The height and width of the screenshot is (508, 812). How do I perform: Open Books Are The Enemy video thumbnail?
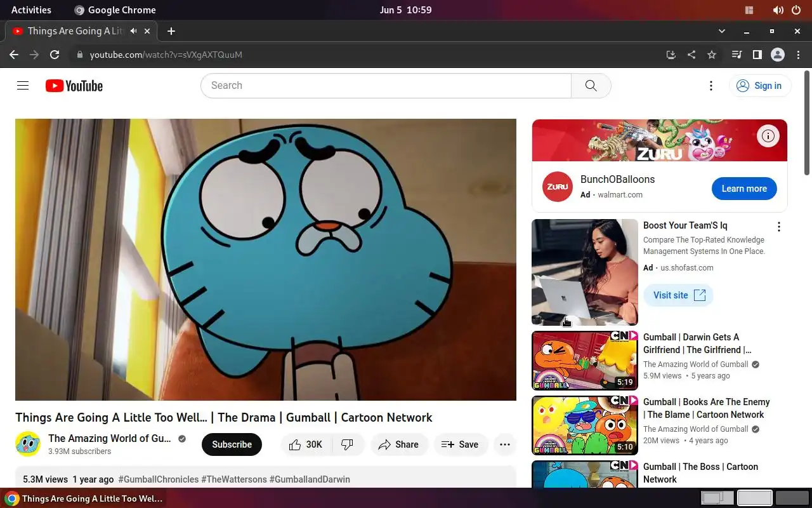point(585,425)
